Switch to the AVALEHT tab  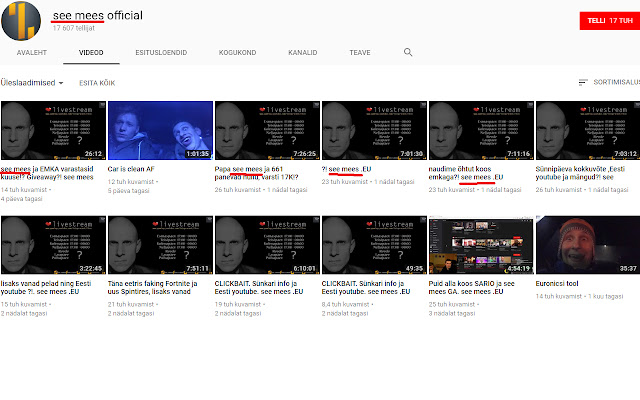pos(26,51)
